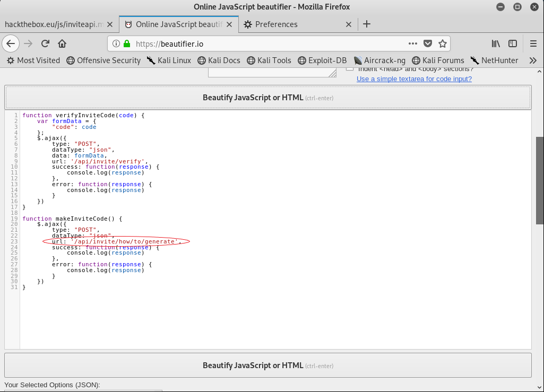Viewport: 544px width, 392px height.
Task: Save page to Pocket
Action: (428, 43)
